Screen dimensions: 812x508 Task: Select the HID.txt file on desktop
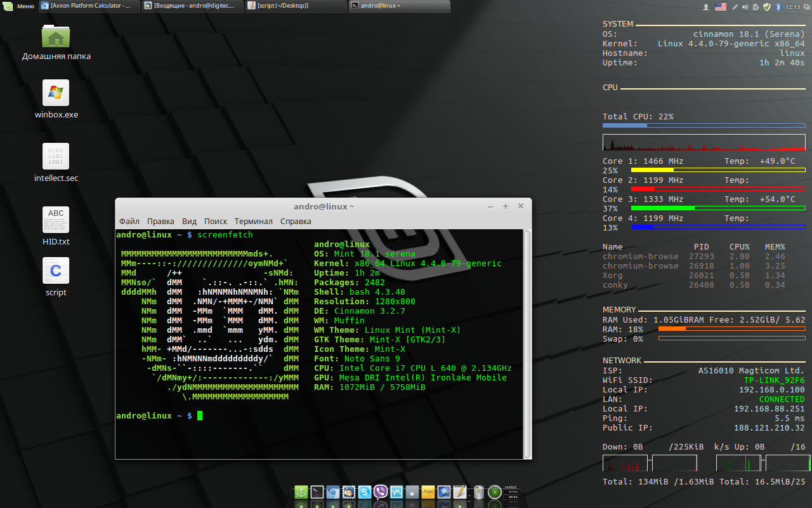point(56,220)
